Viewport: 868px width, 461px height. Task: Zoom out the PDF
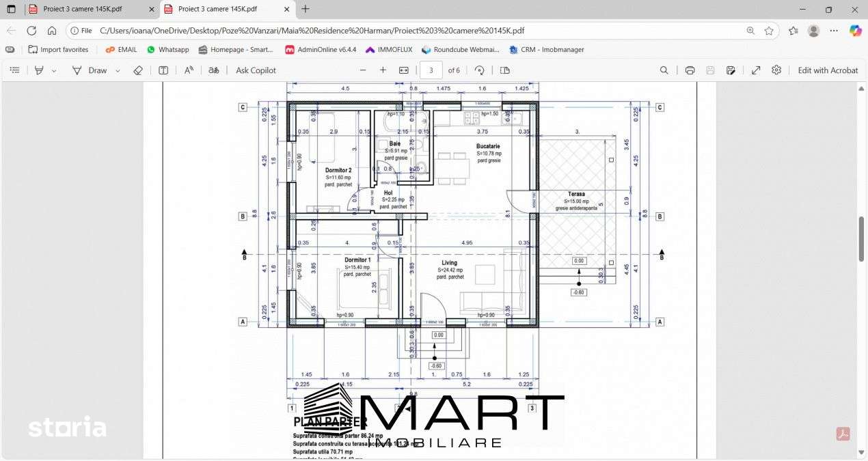(363, 70)
